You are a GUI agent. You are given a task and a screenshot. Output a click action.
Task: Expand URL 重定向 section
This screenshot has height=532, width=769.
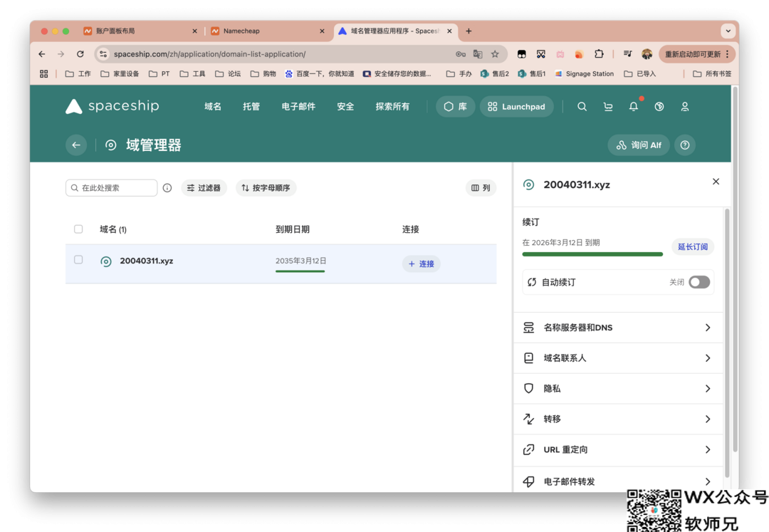click(618, 449)
